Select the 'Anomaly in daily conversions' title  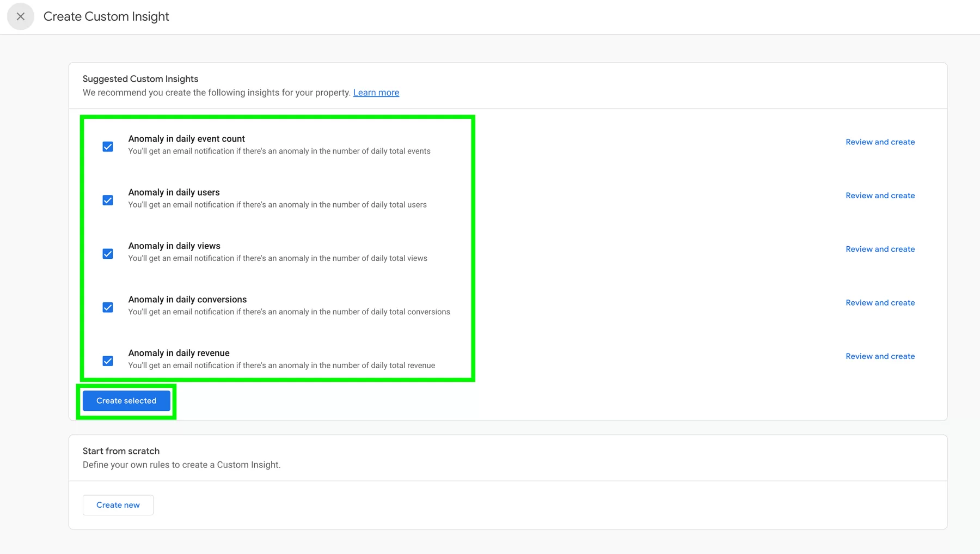[x=187, y=300]
